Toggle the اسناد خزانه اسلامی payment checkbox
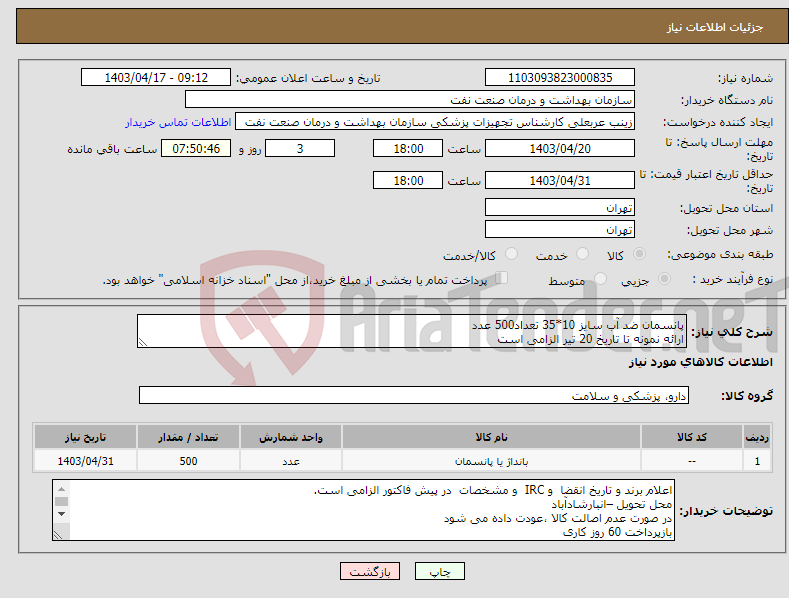789x598 pixels. [x=502, y=278]
